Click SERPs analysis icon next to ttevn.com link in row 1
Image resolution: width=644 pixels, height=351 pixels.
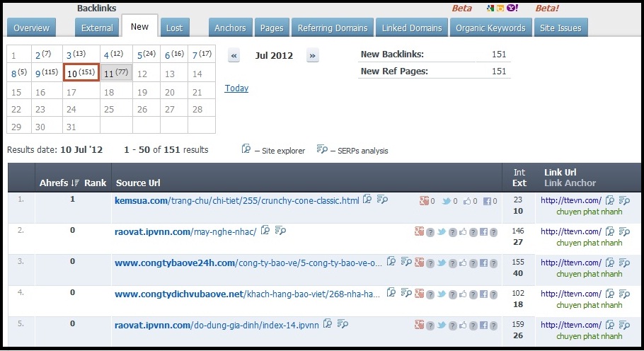(624, 200)
